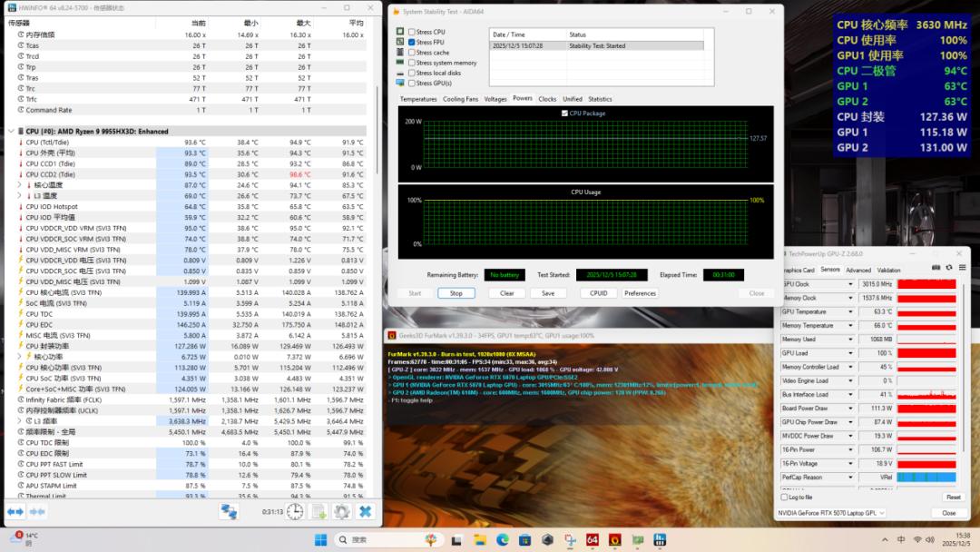The image size is (980, 552).
Task: Click GPU-Z screenshot camera icon
Action: [x=937, y=268]
